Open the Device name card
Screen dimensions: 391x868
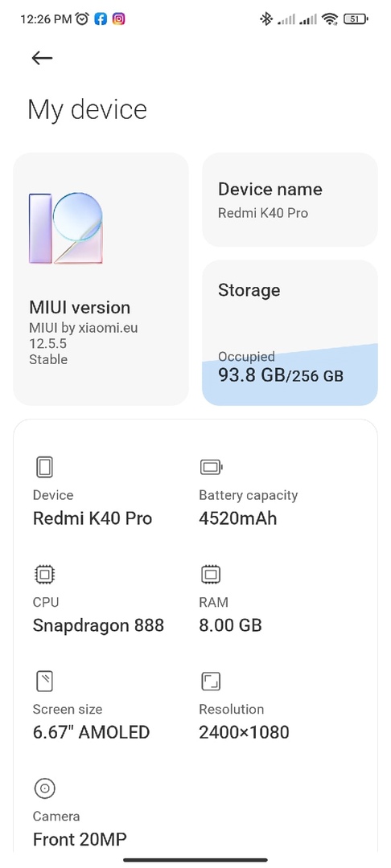pos(290,200)
